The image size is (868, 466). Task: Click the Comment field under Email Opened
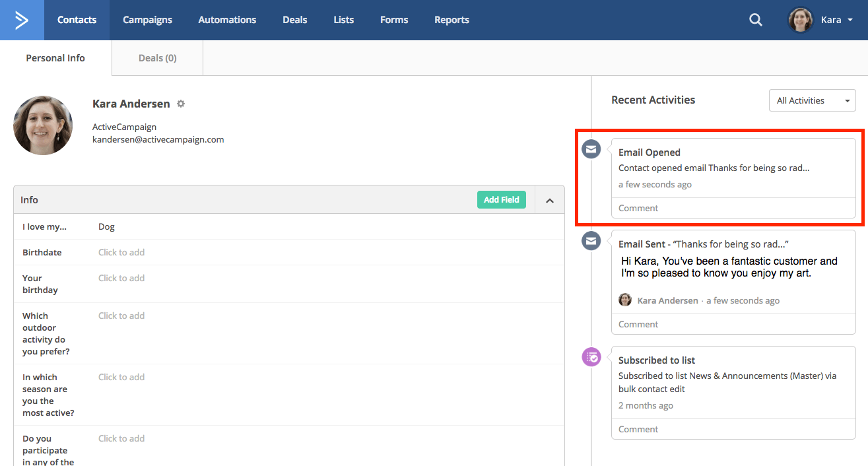(733, 207)
